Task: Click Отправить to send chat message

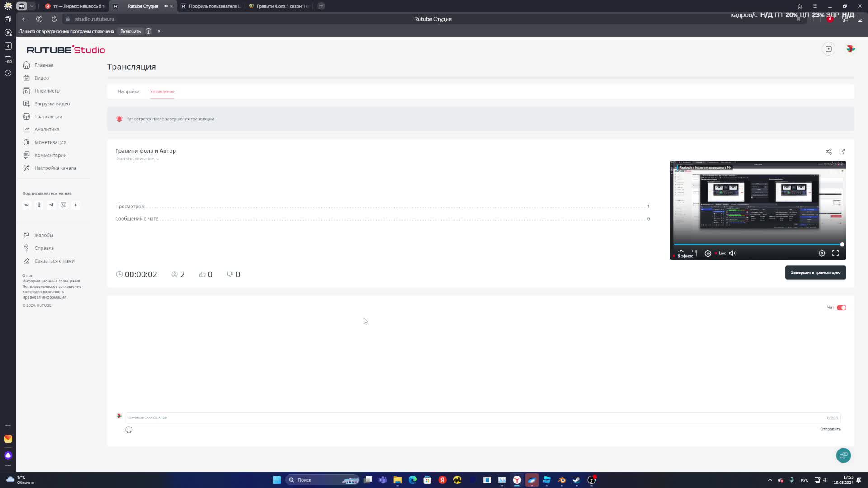Action: click(x=830, y=429)
